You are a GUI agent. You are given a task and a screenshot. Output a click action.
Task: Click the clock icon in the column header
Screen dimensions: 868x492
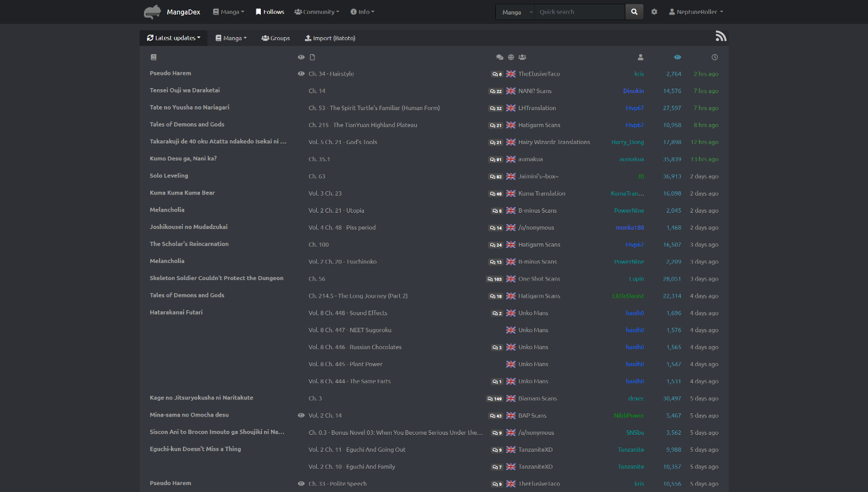[715, 57]
